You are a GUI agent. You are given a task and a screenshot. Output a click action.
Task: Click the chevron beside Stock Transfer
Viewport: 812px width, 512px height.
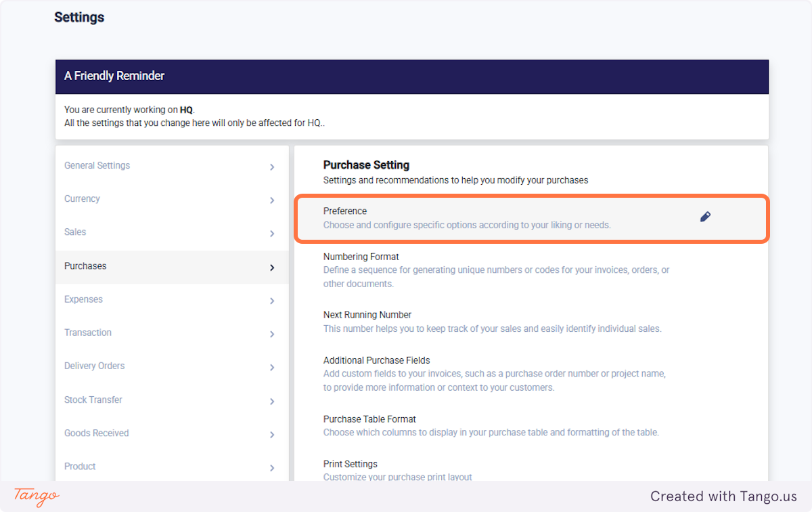(272, 401)
